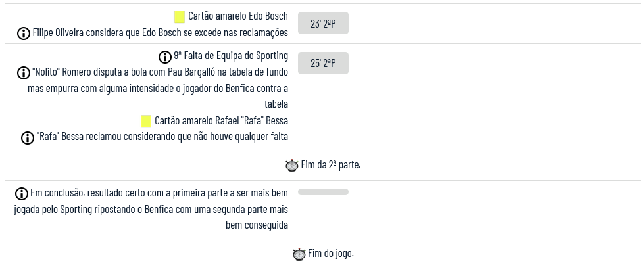Viewport: 644px width, 270px height.
Task: Click the 23' 2ªP time badge
Action: point(323,24)
